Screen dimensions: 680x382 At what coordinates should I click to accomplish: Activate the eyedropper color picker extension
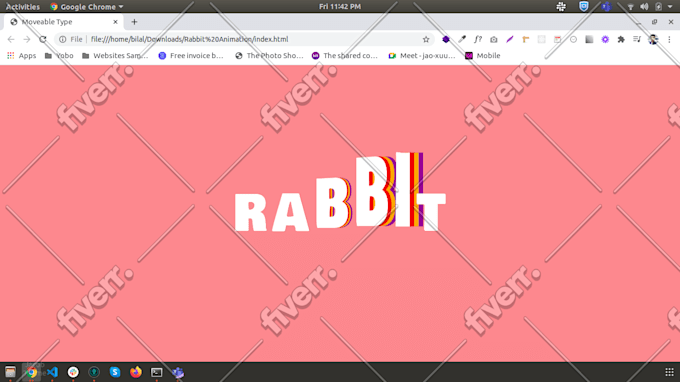(462, 39)
